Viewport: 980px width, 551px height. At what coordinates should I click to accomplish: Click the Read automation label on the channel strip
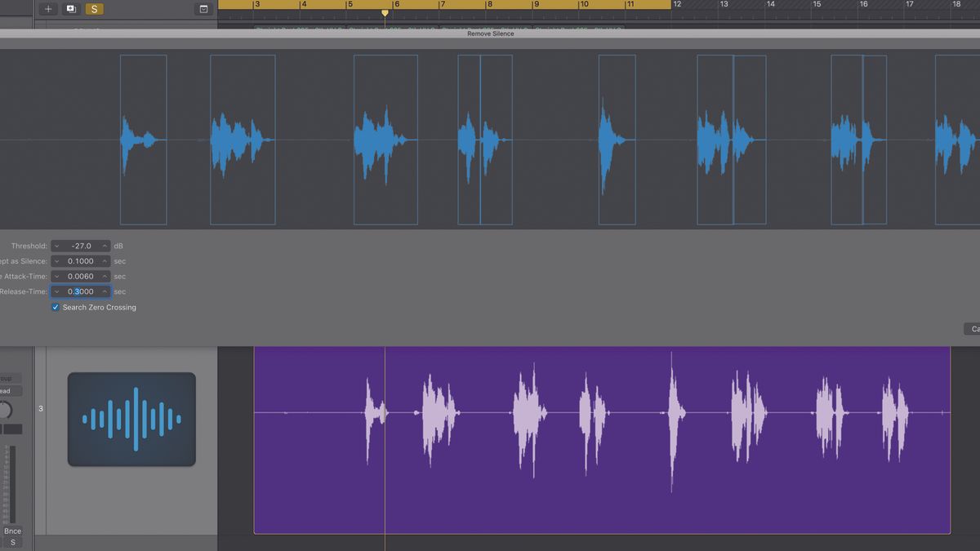(5, 390)
